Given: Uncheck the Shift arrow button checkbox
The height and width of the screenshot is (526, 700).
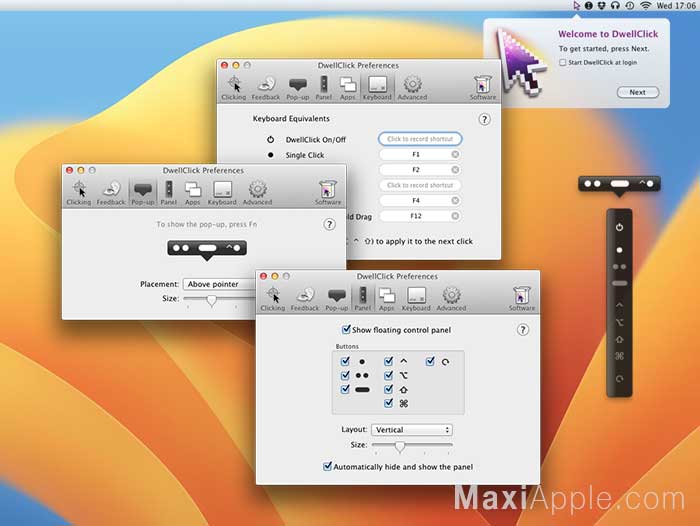Looking at the screenshot, I should tap(388, 389).
